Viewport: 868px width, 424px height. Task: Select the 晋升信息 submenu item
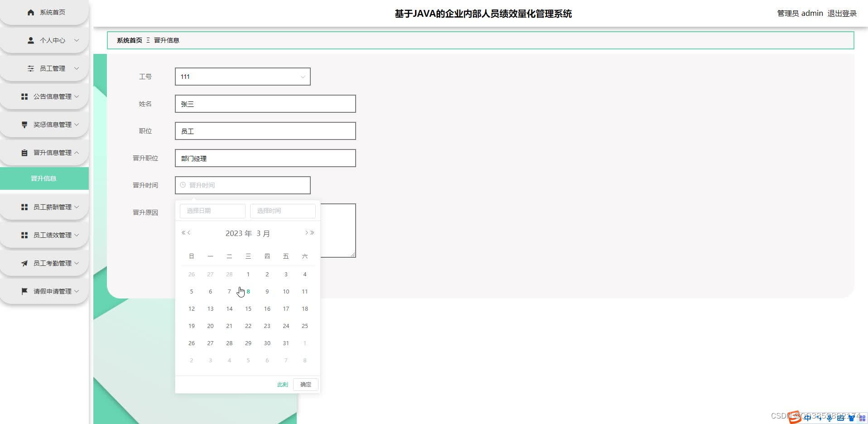(44, 178)
